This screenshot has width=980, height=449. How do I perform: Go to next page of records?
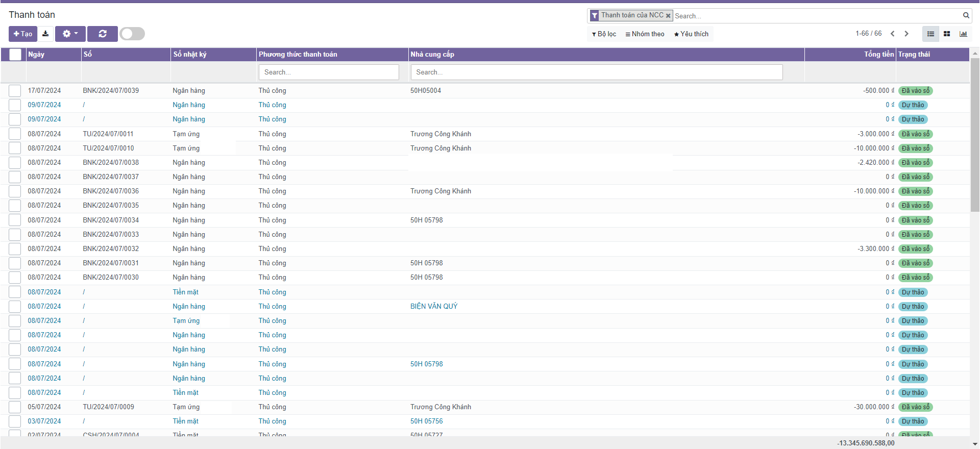coord(906,34)
